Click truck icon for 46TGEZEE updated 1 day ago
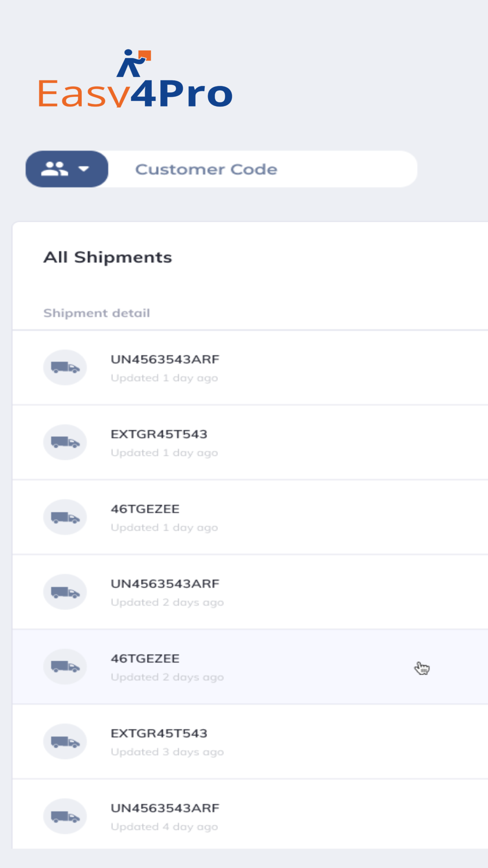Image resolution: width=488 pixels, height=868 pixels. click(65, 517)
